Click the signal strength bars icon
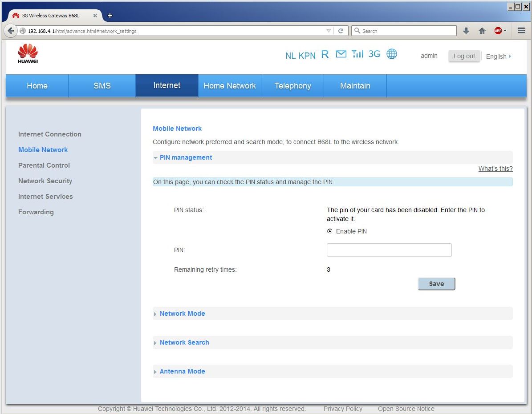 357,54
